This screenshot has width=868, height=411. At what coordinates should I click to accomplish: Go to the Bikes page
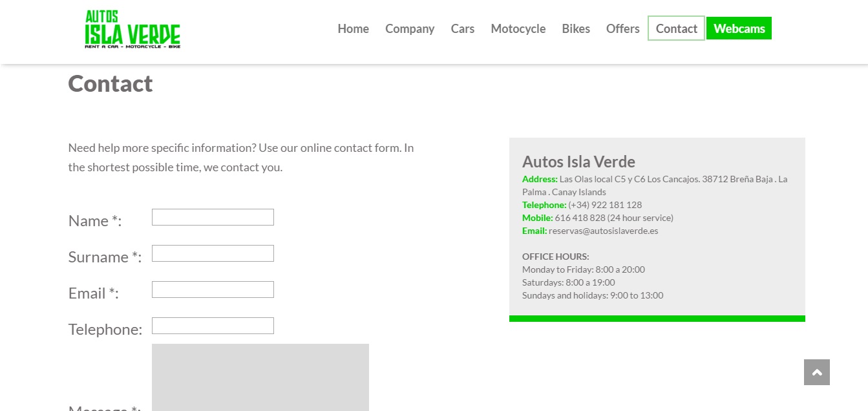(x=576, y=28)
